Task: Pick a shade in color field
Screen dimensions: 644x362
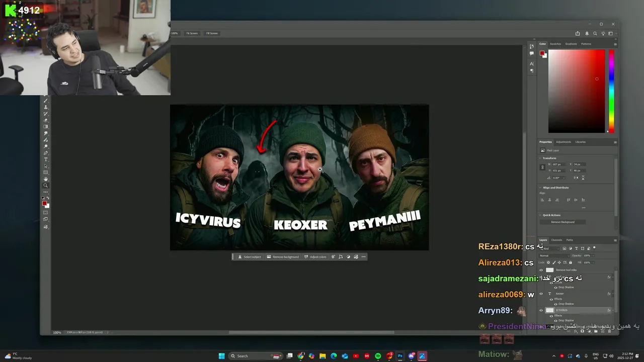Action: click(577, 91)
